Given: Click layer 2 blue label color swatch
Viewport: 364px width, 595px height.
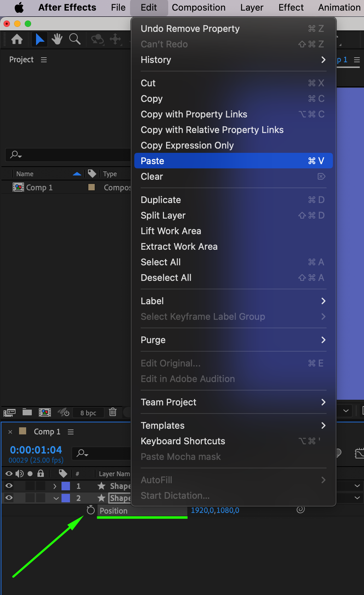Looking at the screenshot, I should 66,498.
